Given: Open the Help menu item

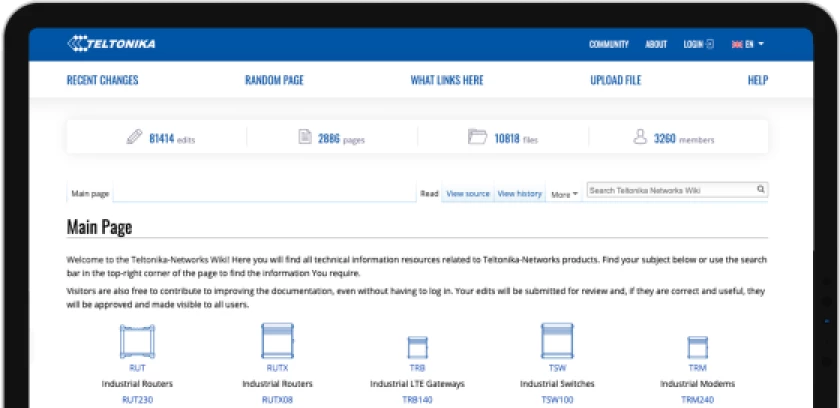Looking at the screenshot, I should tap(758, 80).
